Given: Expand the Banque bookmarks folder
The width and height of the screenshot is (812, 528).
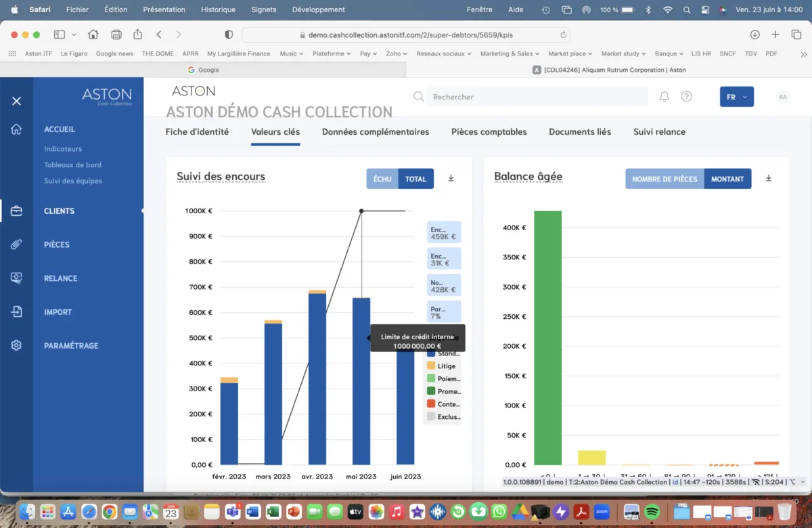Looking at the screenshot, I should (x=670, y=53).
